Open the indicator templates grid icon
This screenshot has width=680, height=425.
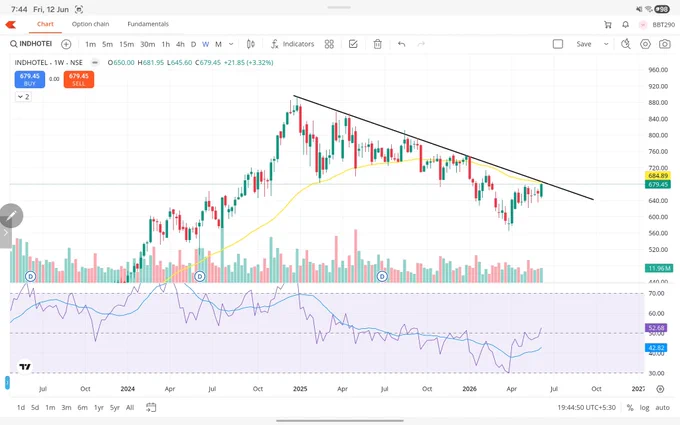coord(329,44)
